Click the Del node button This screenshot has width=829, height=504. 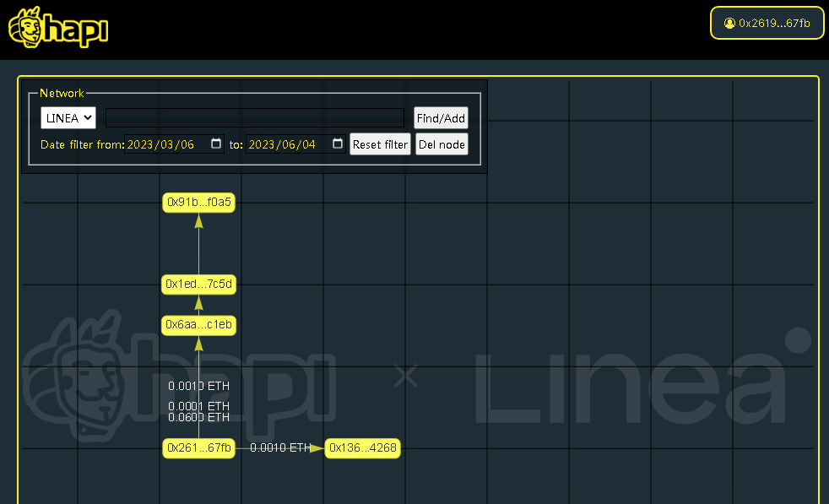442,144
